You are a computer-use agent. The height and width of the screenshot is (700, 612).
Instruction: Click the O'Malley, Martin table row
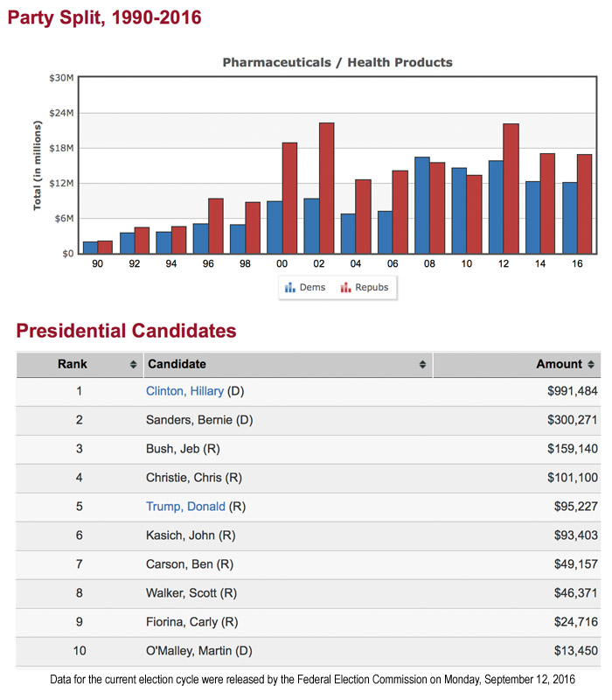click(x=306, y=651)
